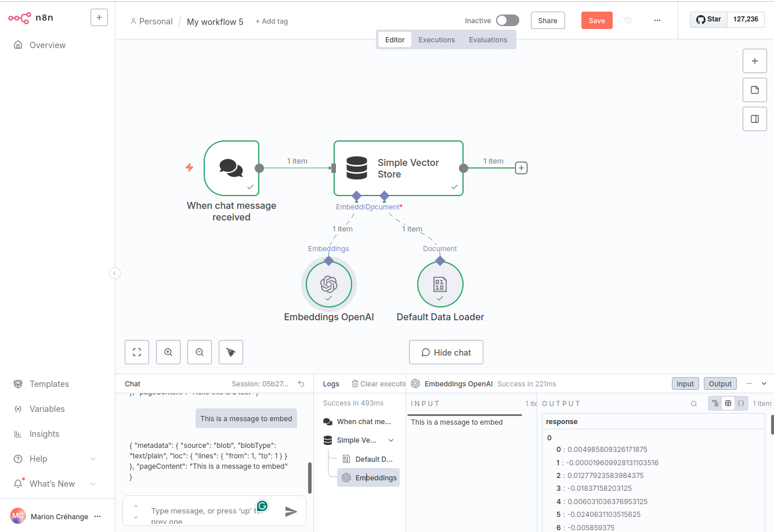Save the workflow
774x532 pixels.
(x=596, y=20)
